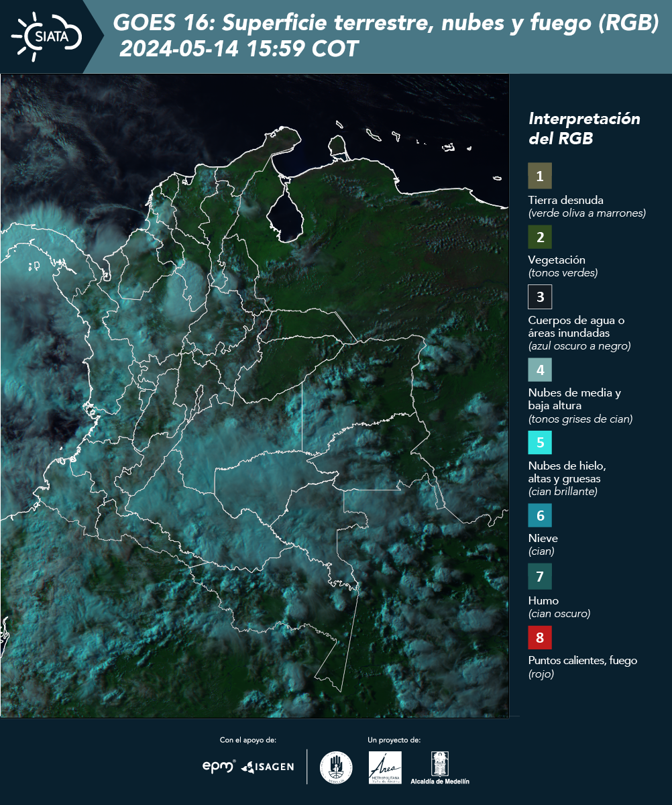Image resolution: width=672 pixels, height=805 pixels.
Task: Select swatch 4 for Nubes de media altura
Action: coord(540,370)
